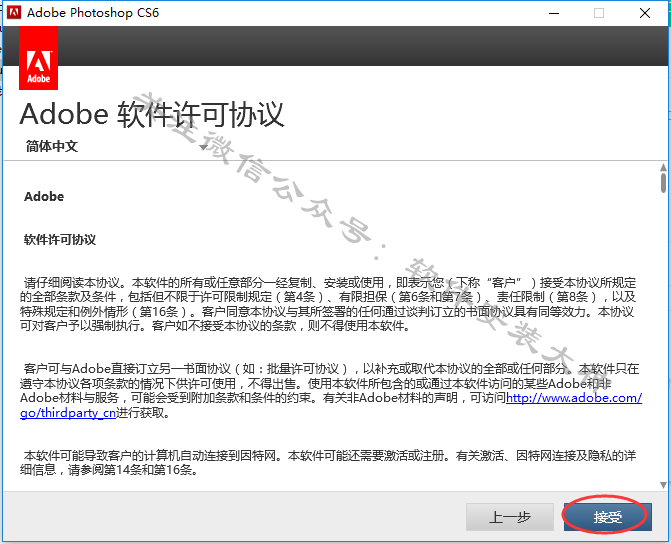Click the paragraph starting '客户可与Adobe直接订立'
The height and width of the screenshot is (544, 671).
point(330,391)
